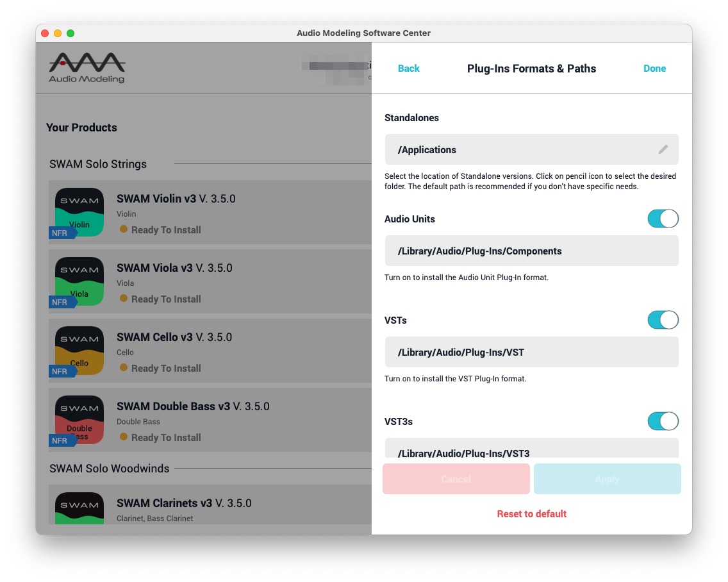Click the Reset to default link

click(532, 513)
